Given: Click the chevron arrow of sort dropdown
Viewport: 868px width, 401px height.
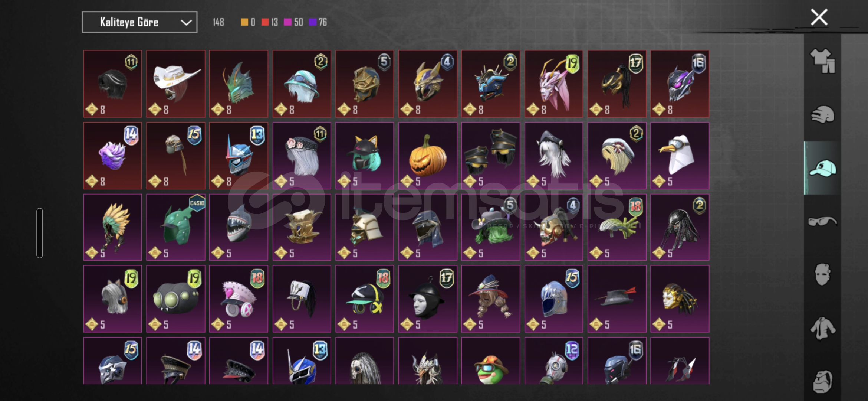Looking at the screenshot, I should tap(186, 23).
